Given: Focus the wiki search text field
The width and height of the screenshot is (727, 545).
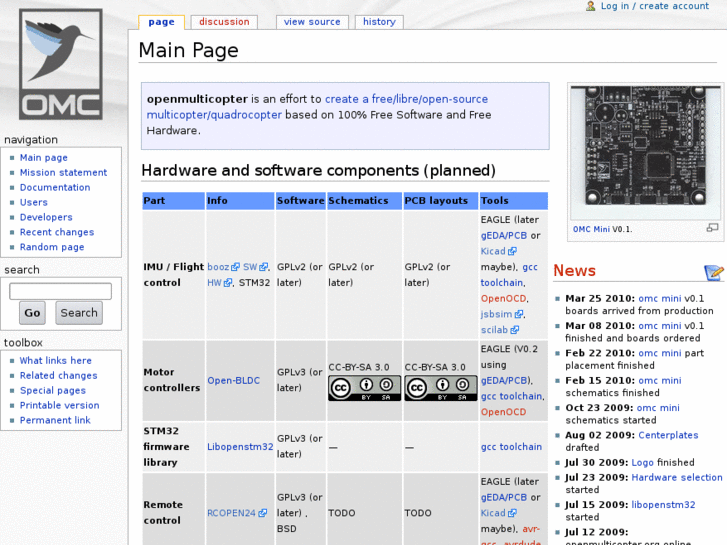Looking at the screenshot, I should [x=60, y=292].
